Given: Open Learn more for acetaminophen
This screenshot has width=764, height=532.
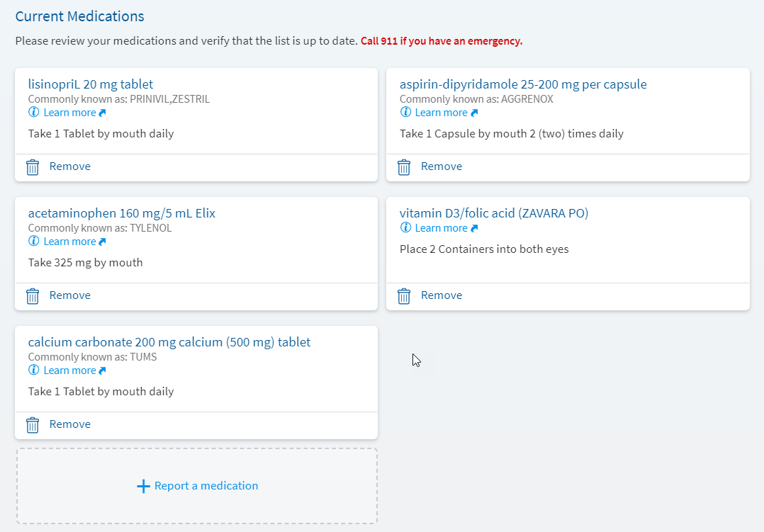Looking at the screenshot, I should 69,242.
